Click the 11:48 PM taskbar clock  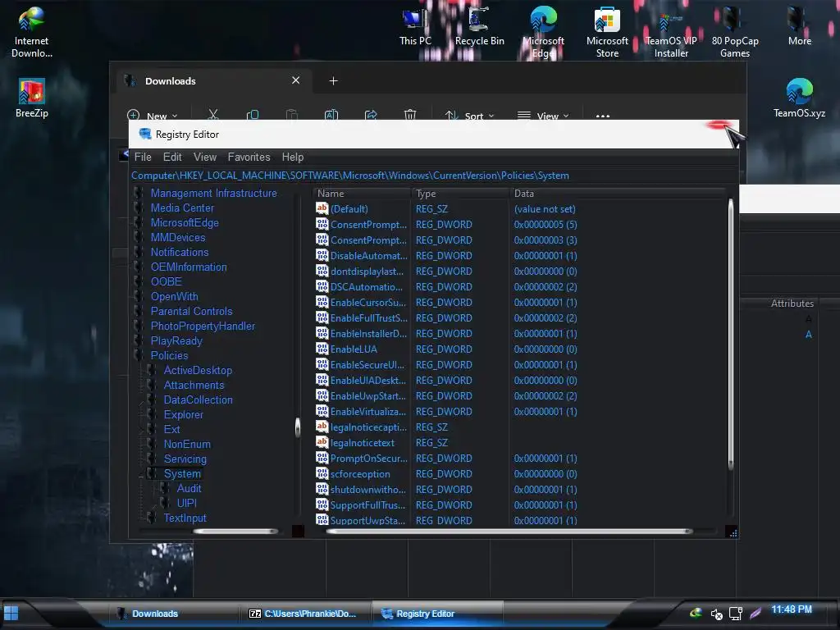click(791, 609)
